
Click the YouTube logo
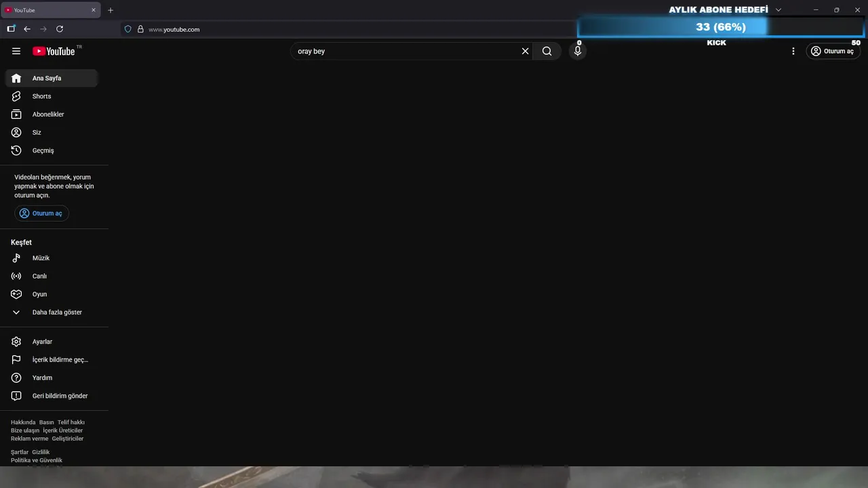[x=54, y=51]
